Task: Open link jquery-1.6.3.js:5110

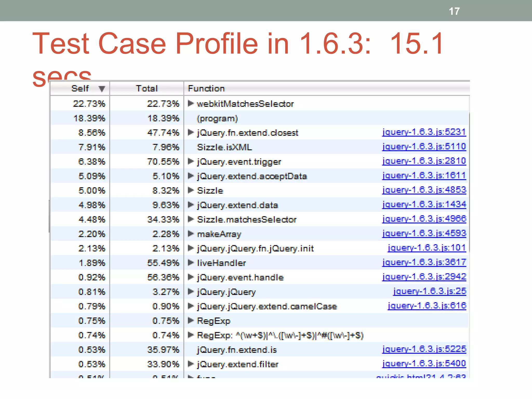Action: [424, 147]
